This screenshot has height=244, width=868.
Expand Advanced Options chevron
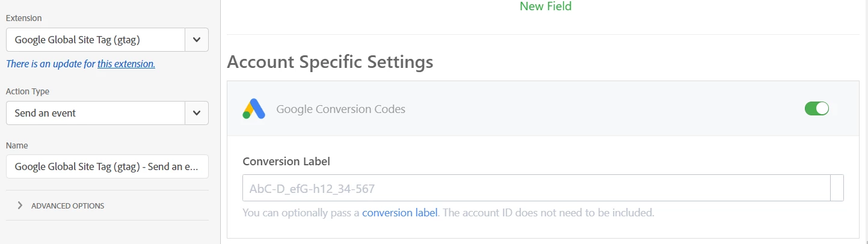(x=20, y=206)
